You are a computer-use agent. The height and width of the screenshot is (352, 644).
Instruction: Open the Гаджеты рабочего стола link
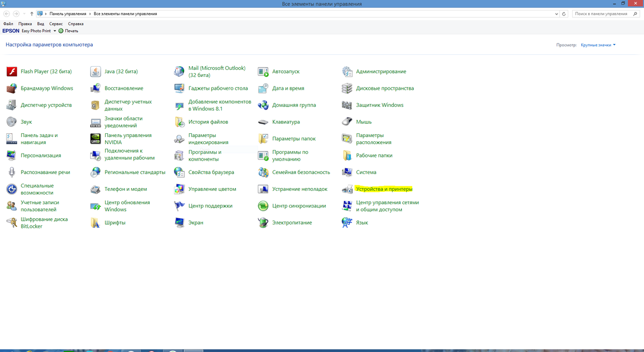(x=218, y=88)
